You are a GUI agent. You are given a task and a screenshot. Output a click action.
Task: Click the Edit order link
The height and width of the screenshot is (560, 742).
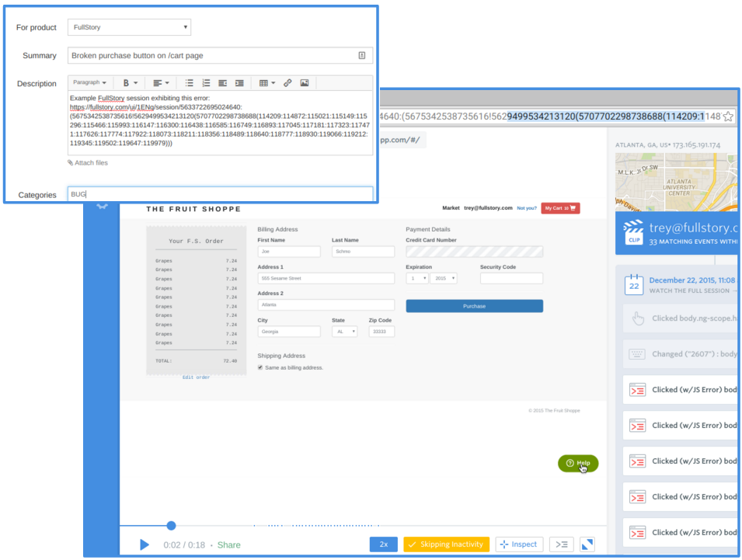coord(196,377)
